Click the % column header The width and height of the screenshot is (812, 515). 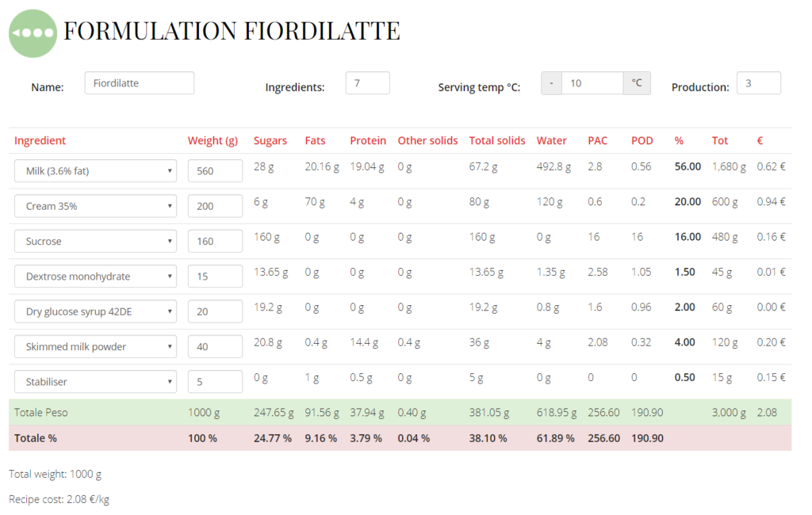pos(679,141)
